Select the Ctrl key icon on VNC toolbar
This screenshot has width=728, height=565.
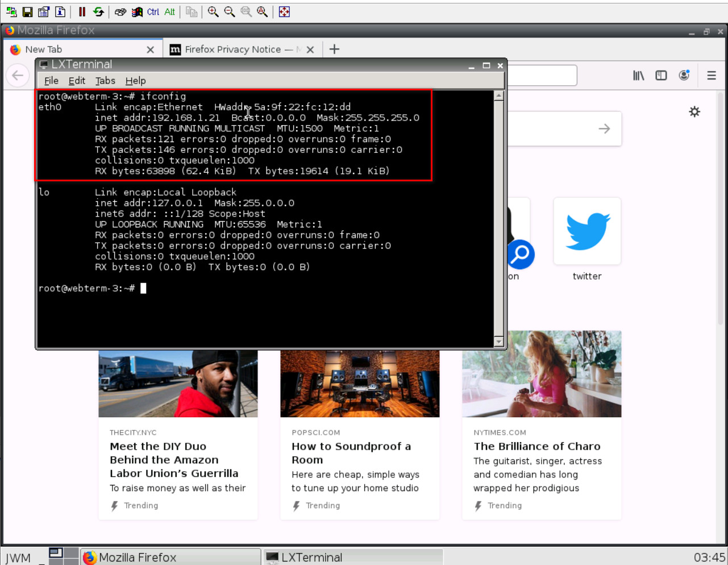pyautogui.click(x=154, y=12)
